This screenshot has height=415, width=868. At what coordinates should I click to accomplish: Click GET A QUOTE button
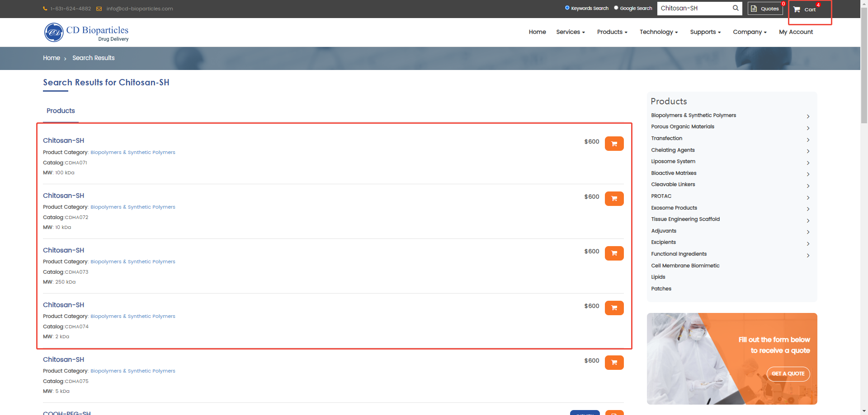(788, 374)
